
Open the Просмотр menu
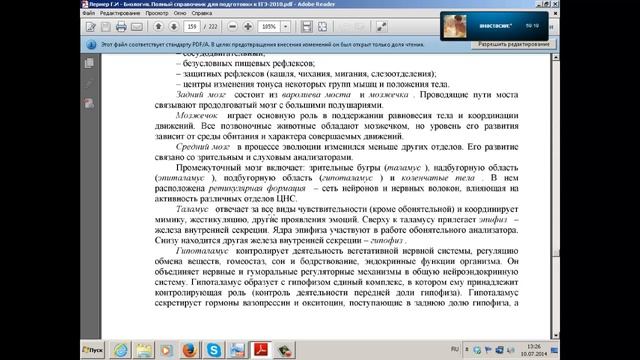pyautogui.click(x=157, y=13)
